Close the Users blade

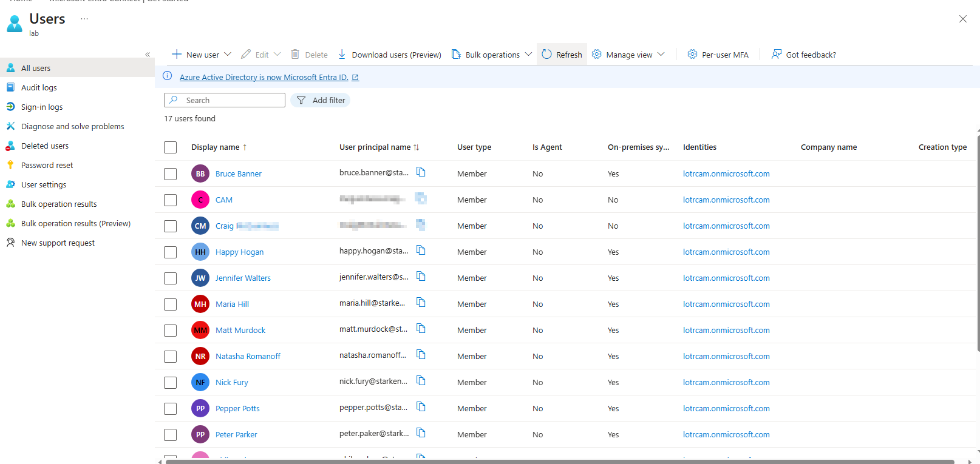click(x=963, y=19)
